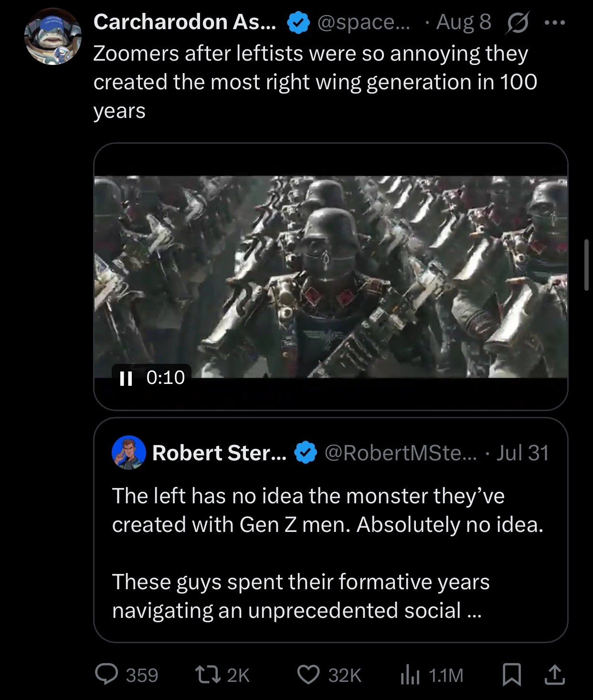593x700 pixels.
Task: Open the three-dot more options menu
Action: pos(555,22)
